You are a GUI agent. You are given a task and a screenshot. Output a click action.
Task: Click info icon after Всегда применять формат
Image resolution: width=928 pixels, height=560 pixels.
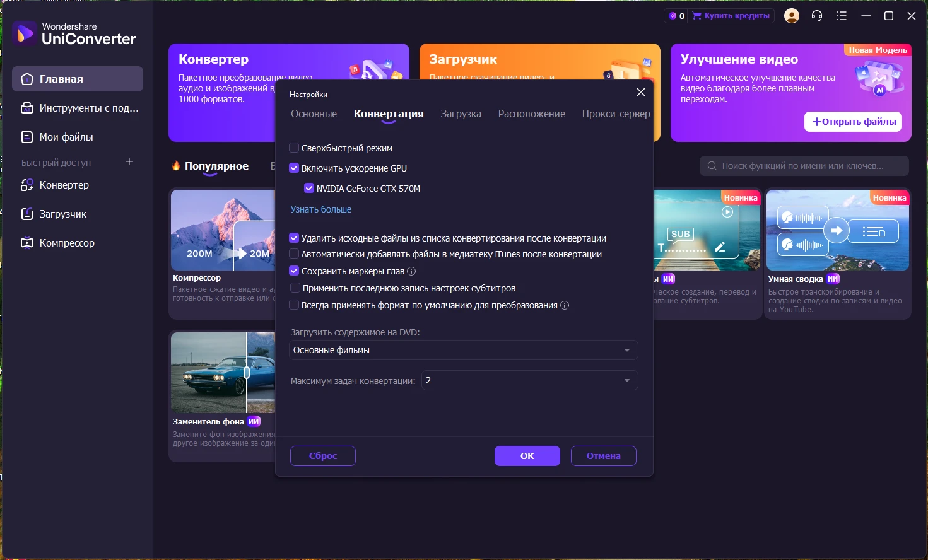coord(565,305)
